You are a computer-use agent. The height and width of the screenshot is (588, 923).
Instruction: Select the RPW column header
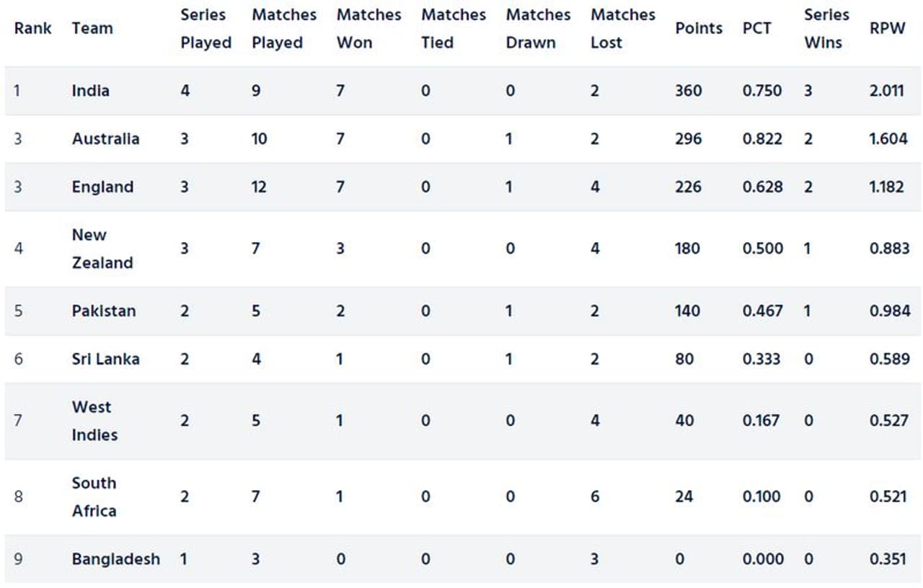tap(887, 29)
